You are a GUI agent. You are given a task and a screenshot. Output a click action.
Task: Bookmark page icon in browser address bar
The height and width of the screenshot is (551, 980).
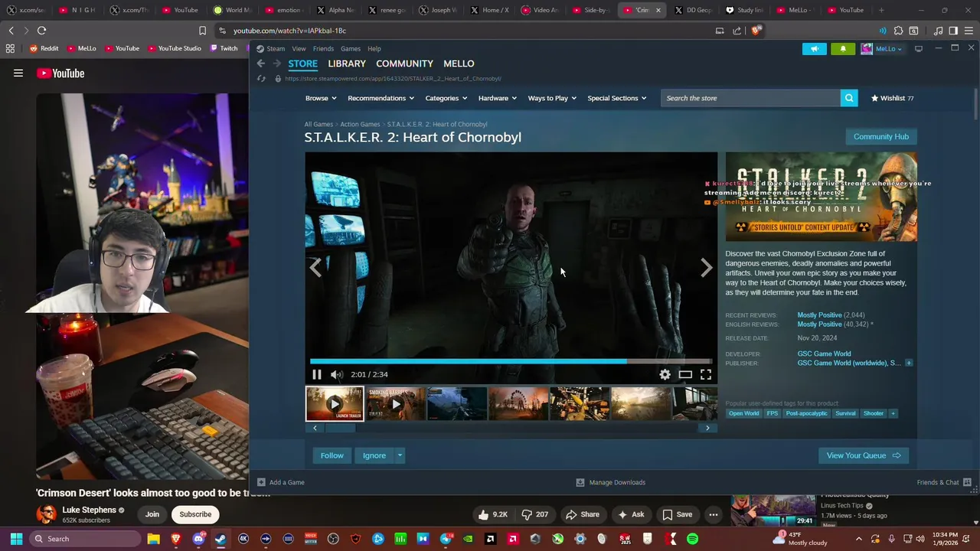coord(202,31)
